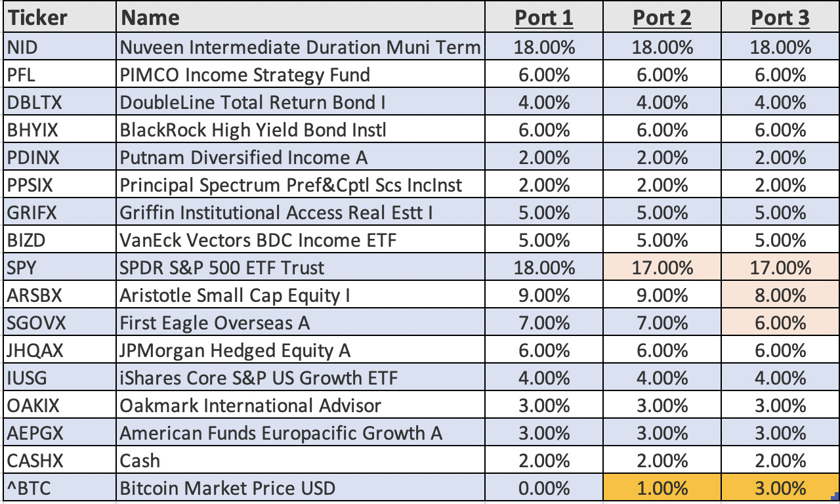This screenshot has width=840, height=504.
Task: Select the Port 2 header cell
Action: point(661,18)
